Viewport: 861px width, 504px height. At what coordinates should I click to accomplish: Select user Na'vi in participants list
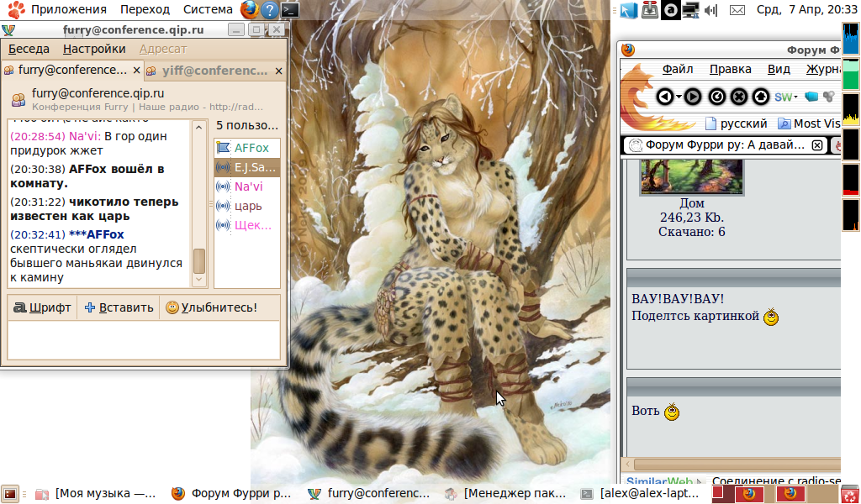tap(248, 186)
